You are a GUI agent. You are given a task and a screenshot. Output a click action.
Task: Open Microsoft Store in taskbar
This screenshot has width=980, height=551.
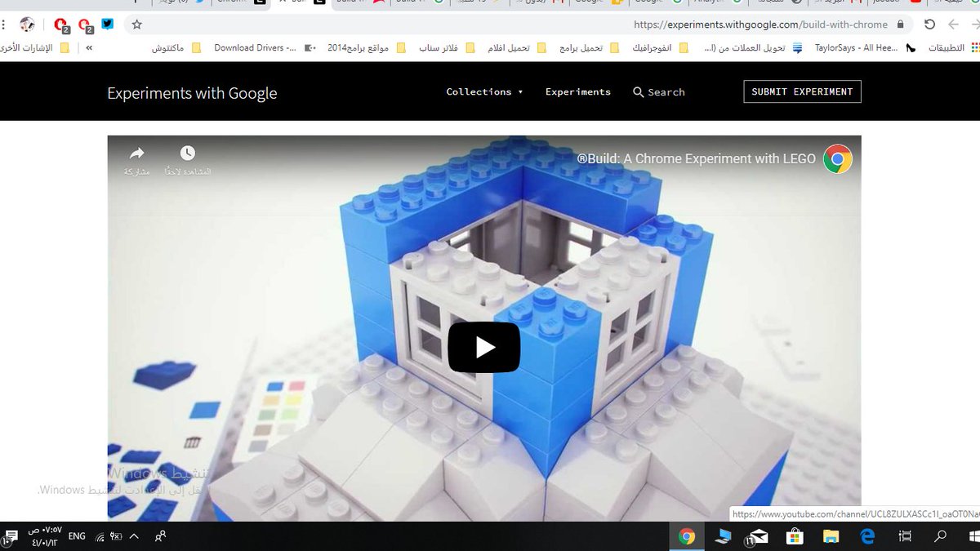pyautogui.click(x=795, y=536)
